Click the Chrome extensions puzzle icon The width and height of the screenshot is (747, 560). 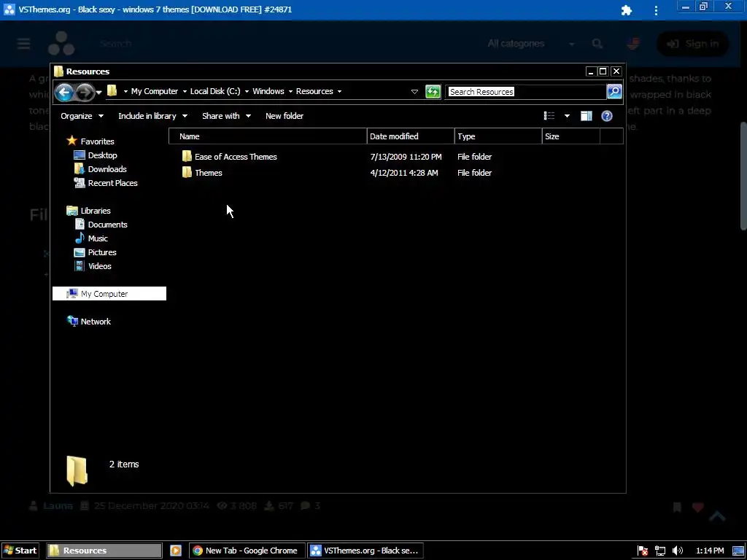627,10
